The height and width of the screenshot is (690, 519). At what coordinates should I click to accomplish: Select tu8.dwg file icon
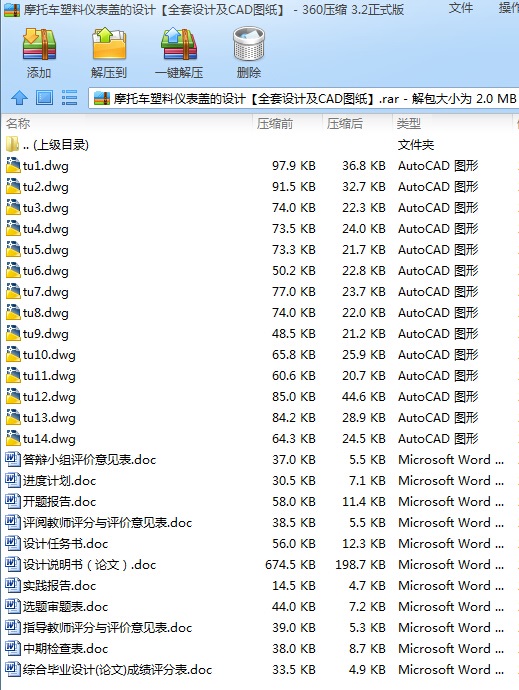[13, 312]
